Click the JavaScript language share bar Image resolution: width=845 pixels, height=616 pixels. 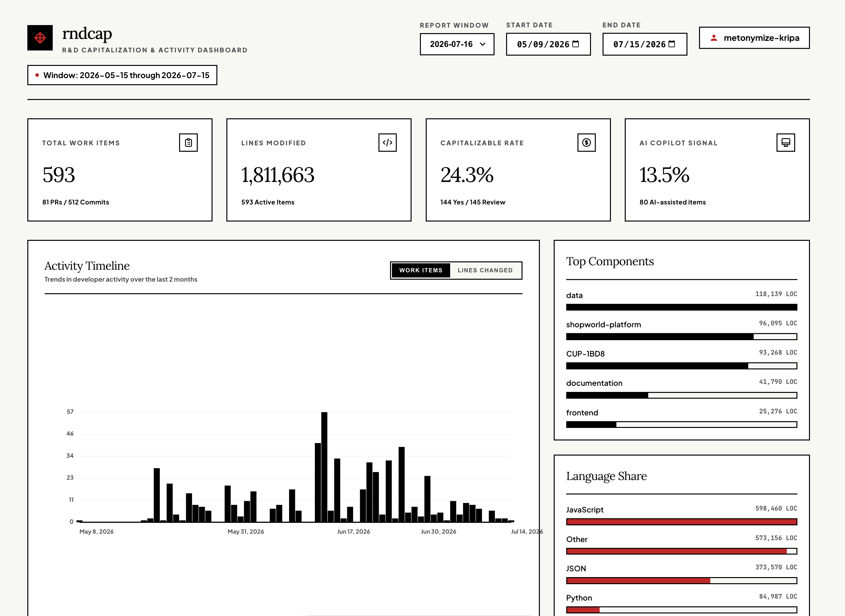point(682,522)
